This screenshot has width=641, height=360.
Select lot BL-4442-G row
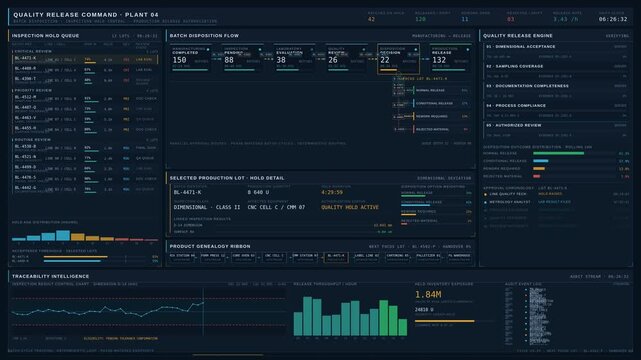coord(85,189)
